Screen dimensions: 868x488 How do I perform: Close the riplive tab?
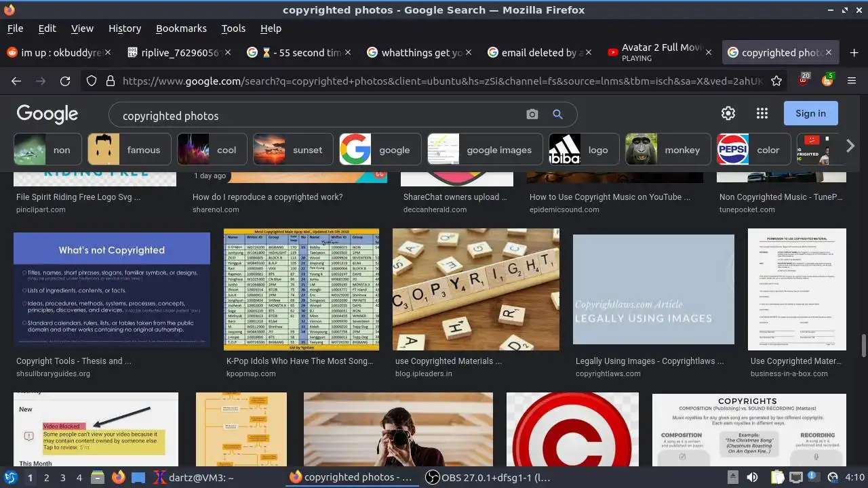coord(228,52)
